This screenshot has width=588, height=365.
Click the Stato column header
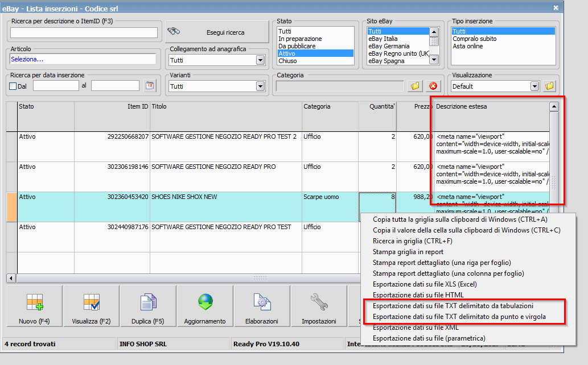click(46, 116)
